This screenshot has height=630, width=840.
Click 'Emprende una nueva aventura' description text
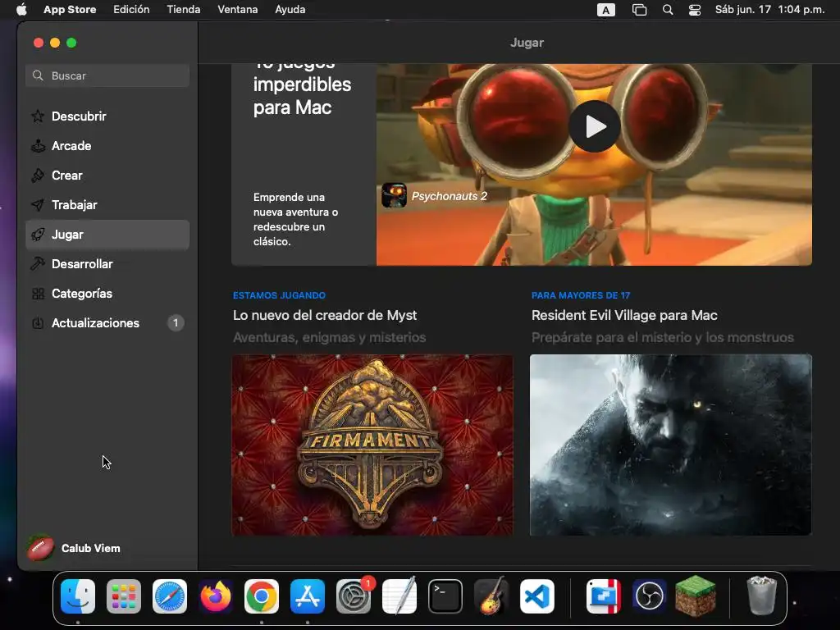[x=295, y=219]
